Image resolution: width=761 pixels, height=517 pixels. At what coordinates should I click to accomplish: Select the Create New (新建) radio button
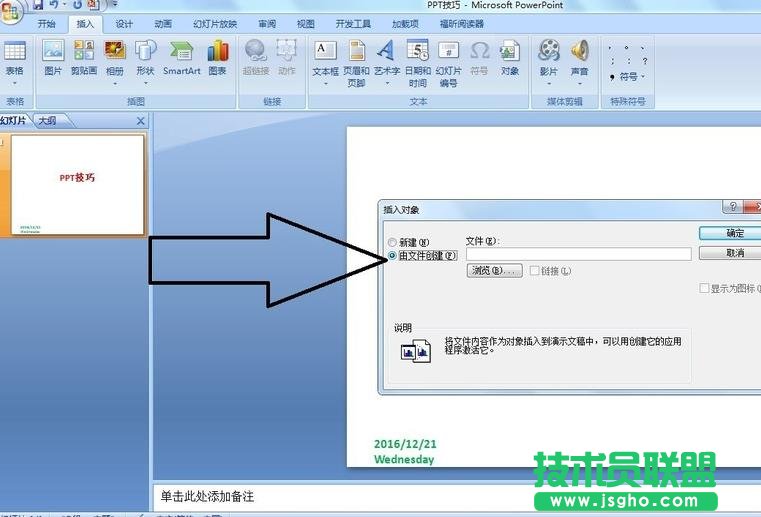pyautogui.click(x=392, y=242)
